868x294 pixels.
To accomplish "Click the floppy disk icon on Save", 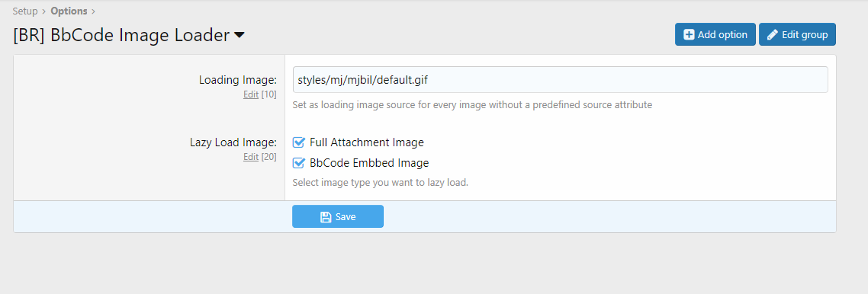I will pos(326,217).
